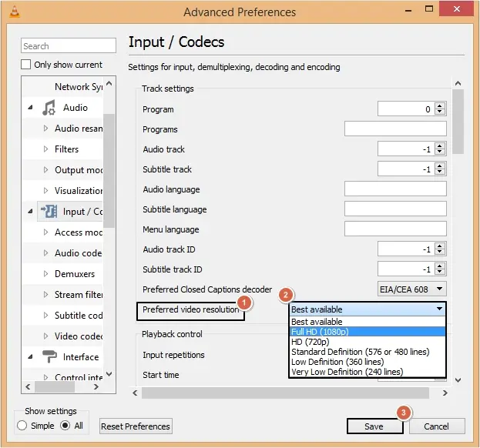The height and width of the screenshot is (448, 480).
Task: Expand the Stream filters tree item
Action: click(x=45, y=295)
